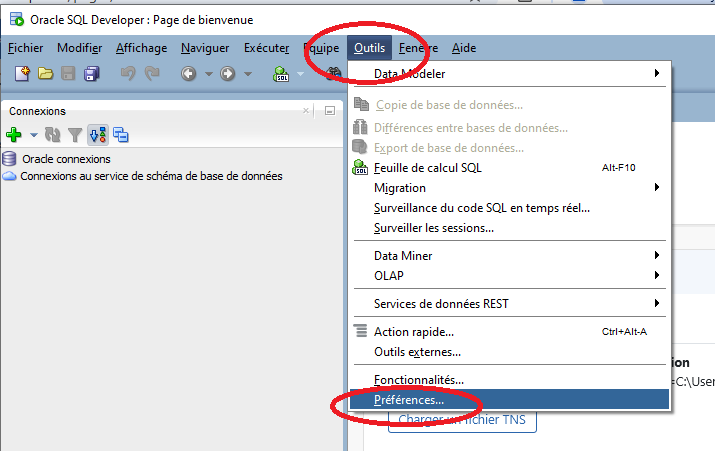
Task: Select Oracle connexions tree node
Action: coord(66,159)
